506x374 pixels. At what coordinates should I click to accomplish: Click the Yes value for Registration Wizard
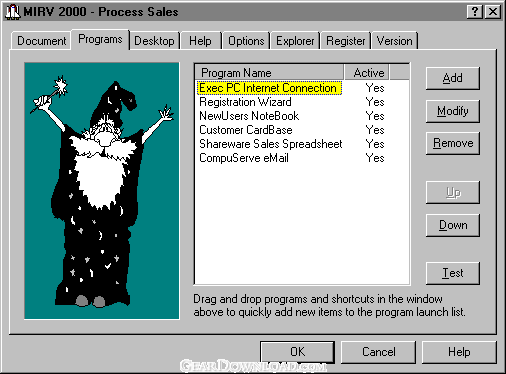tap(375, 102)
